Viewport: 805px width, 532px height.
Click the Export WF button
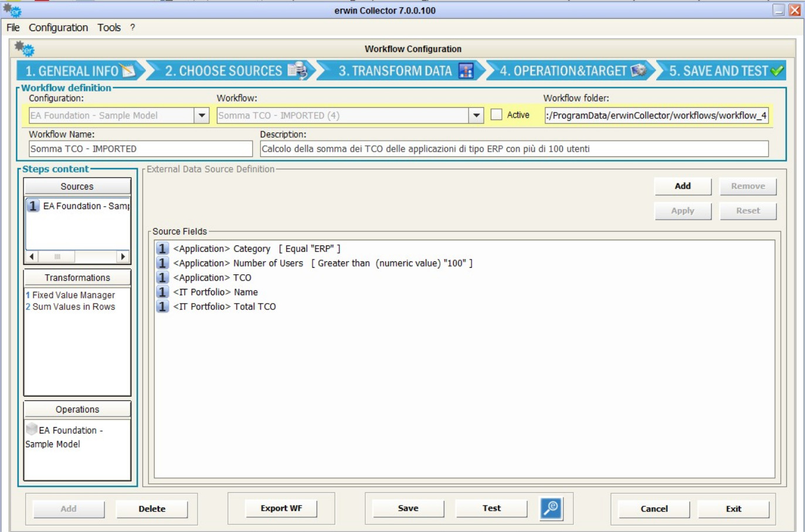(x=281, y=508)
